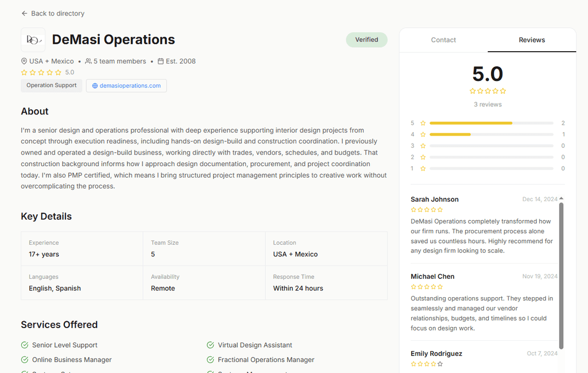Click the team members icon near 5 team members
This screenshot has width=588, height=373.
[x=88, y=61]
